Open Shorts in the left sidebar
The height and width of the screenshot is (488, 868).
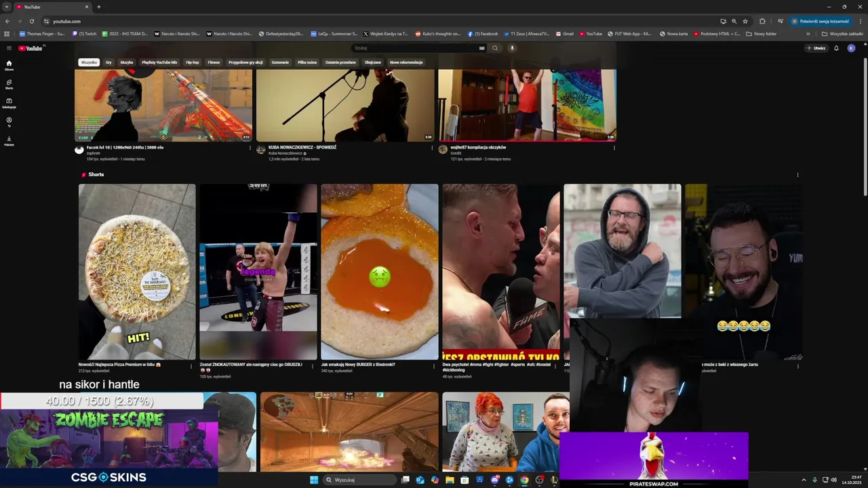click(9, 84)
